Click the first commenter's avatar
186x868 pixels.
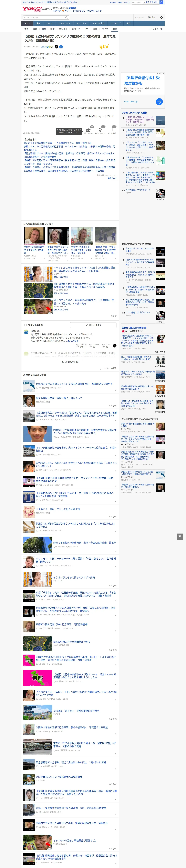pos(26,332)
